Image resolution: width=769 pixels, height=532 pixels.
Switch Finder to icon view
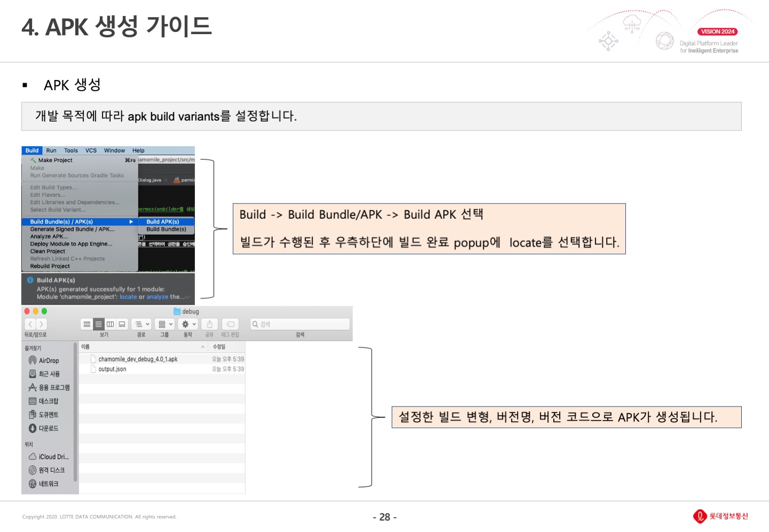(x=87, y=324)
